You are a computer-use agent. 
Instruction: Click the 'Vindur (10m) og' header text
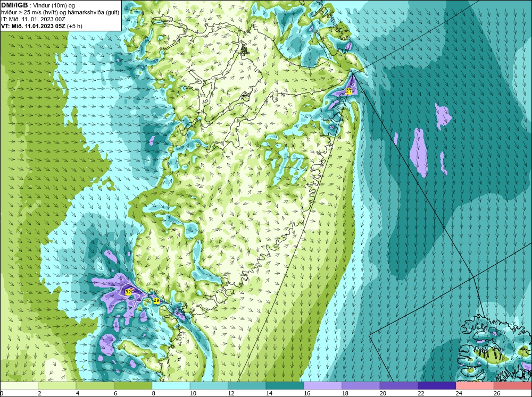pyautogui.click(x=55, y=5)
